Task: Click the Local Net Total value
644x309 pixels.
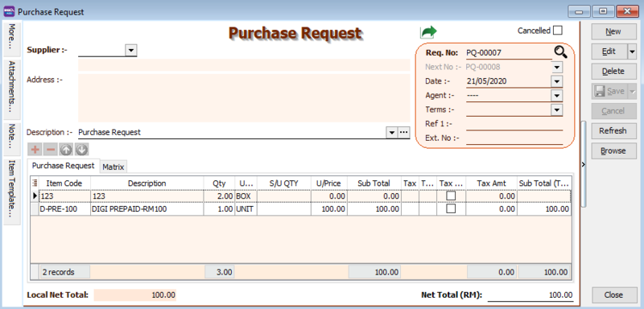Action: (135, 295)
